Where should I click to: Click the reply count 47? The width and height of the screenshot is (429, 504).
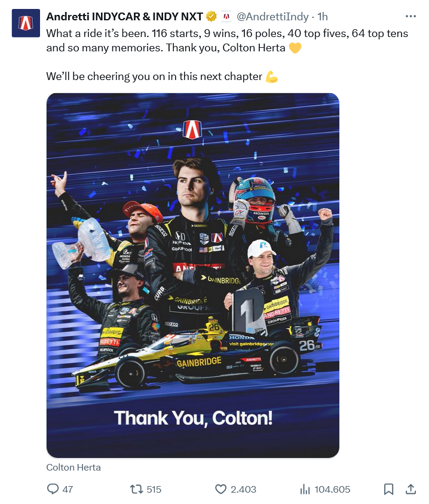[x=68, y=489]
